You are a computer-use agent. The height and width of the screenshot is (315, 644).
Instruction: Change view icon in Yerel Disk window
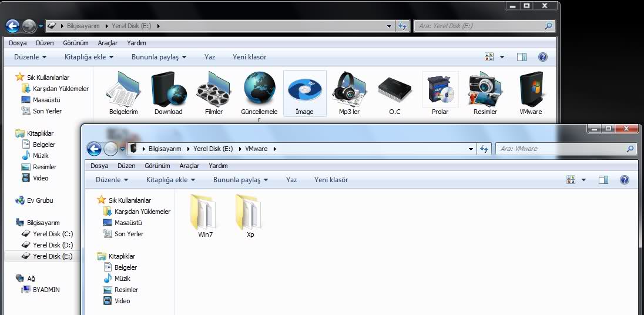coord(489,56)
